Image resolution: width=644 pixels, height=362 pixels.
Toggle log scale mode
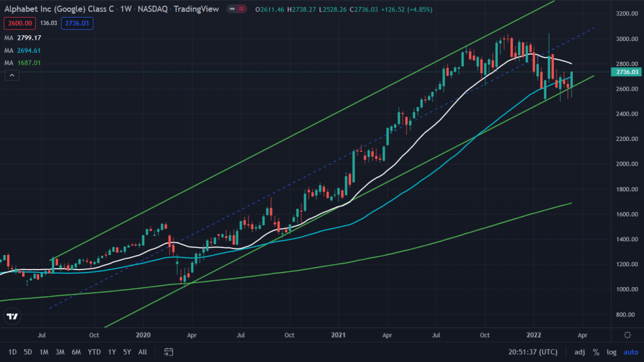pyautogui.click(x=611, y=351)
